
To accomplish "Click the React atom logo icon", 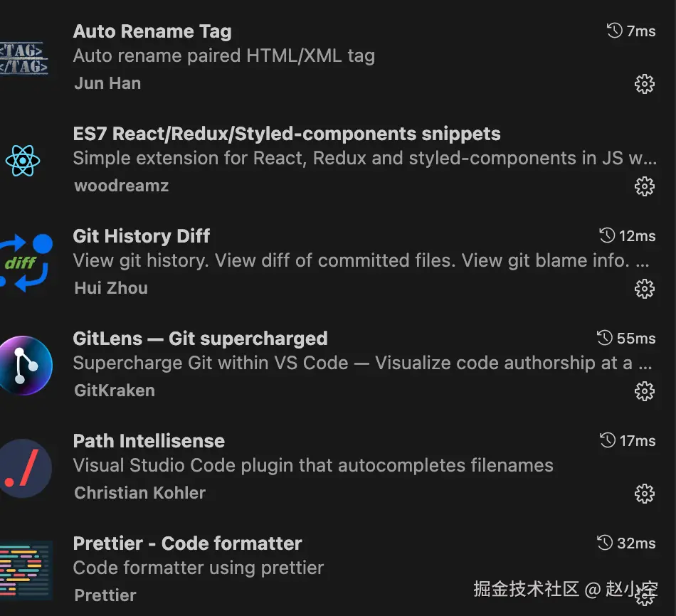I will click(x=23, y=161).
